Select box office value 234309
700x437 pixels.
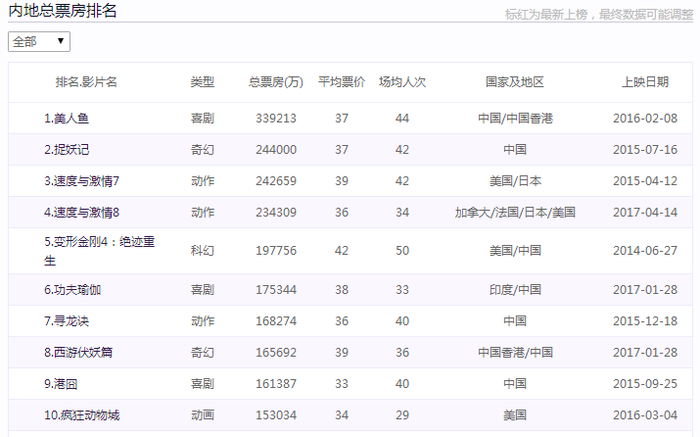[x=276, y=212]
